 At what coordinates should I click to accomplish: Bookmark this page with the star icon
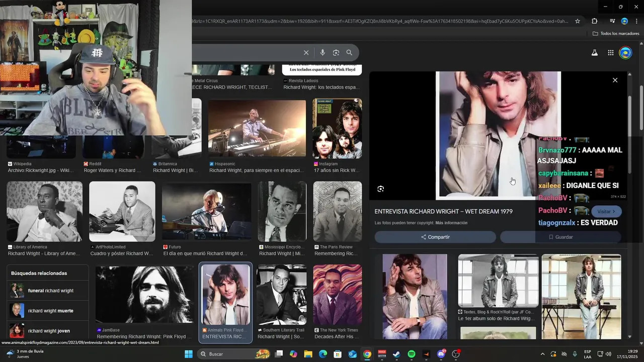coord(578,21)
